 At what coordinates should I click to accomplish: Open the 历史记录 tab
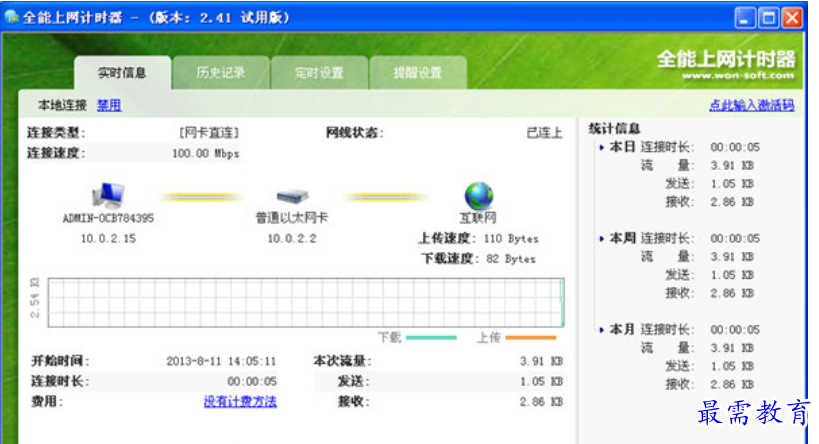pos(221,73)
